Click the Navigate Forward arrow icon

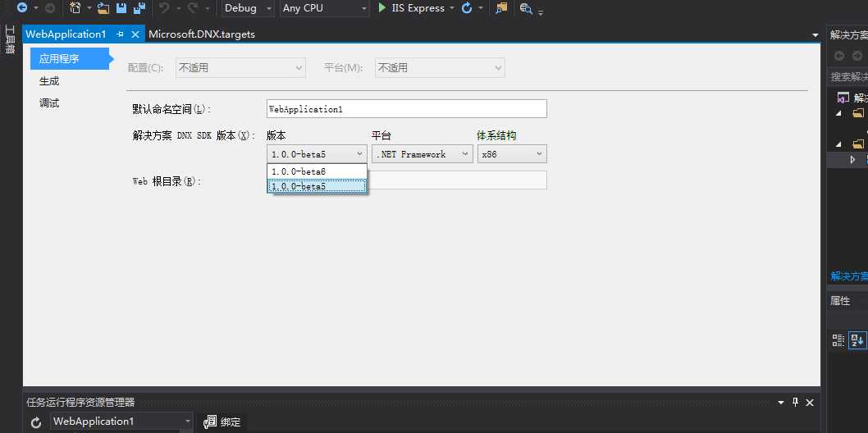coord(49,7)
